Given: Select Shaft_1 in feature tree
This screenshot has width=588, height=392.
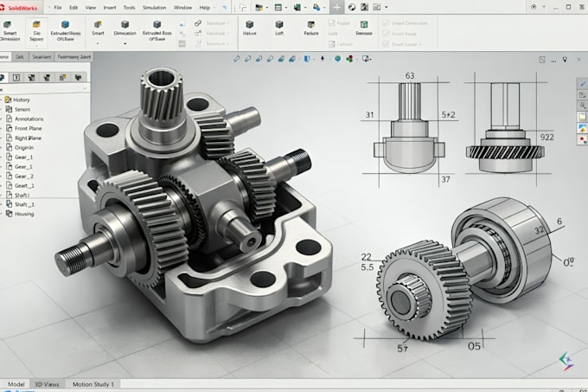Looking at the screenshot, I should click(24, 204).
